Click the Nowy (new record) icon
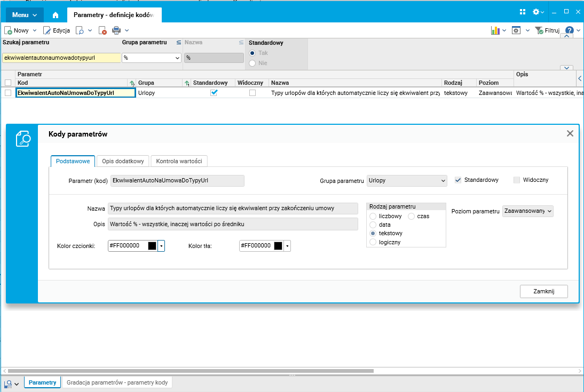This screenshot has height=392, width=584. (x=8, y=30)
